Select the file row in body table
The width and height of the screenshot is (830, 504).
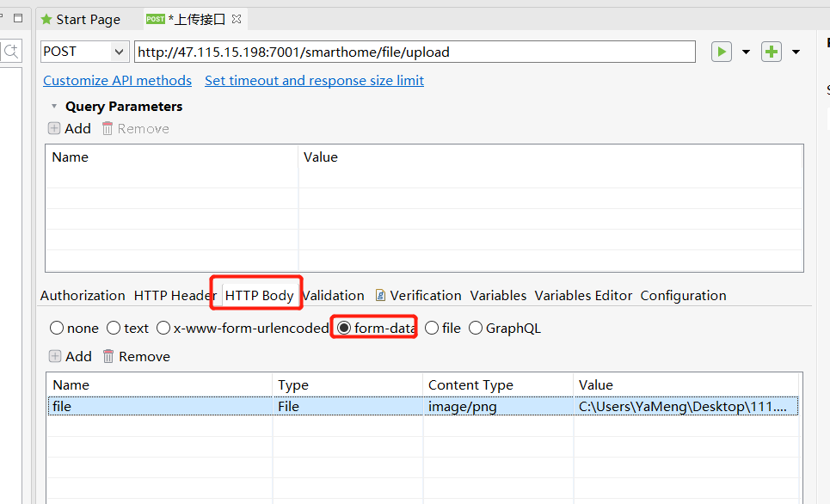point(160,406)
